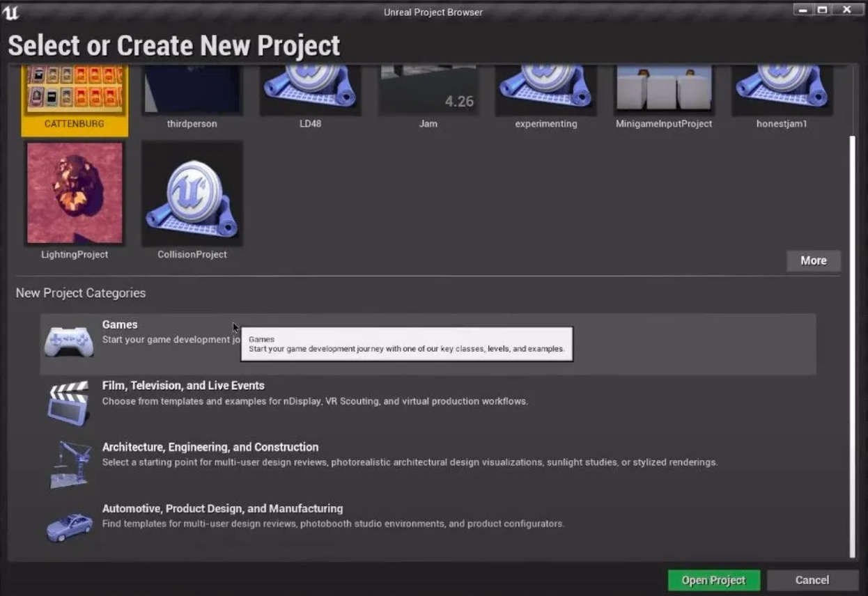Click the vertical scrollbar on the right
Viewport: 868px width, 596px height.
pos(851,348)
